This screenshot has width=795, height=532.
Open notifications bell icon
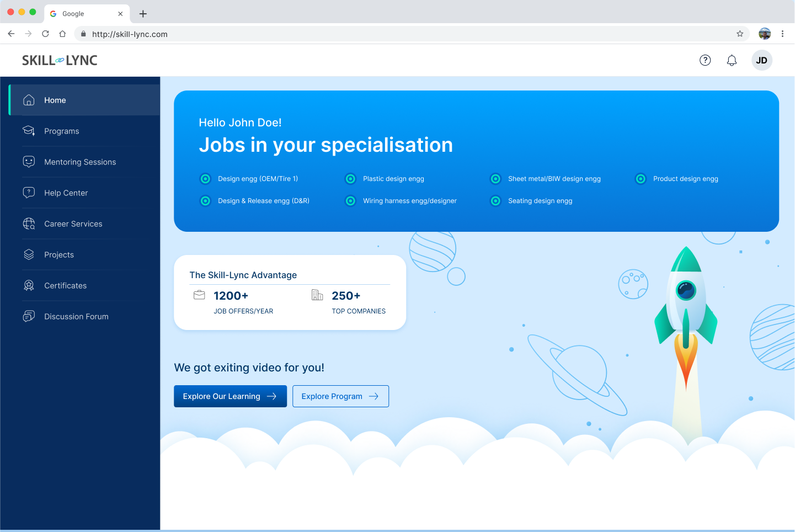pyautogui.click(x=732, y=60)
